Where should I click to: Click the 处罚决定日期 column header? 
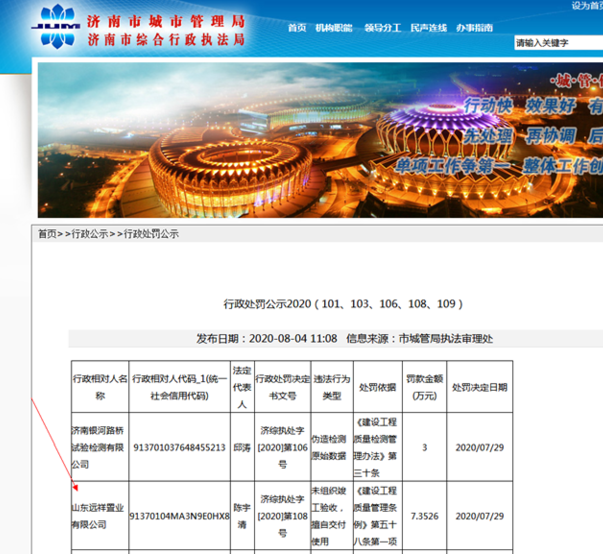[480, 387]
